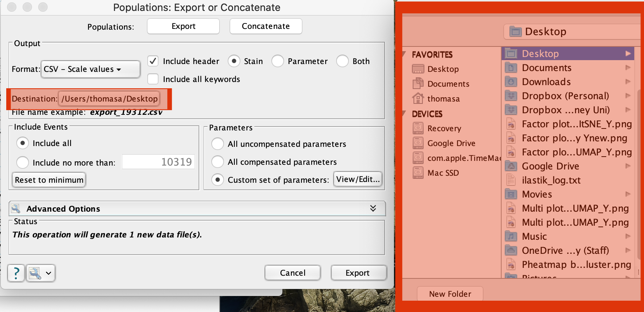
Task: Expand the Advanced Options section chevron
Action: (373, 209)
